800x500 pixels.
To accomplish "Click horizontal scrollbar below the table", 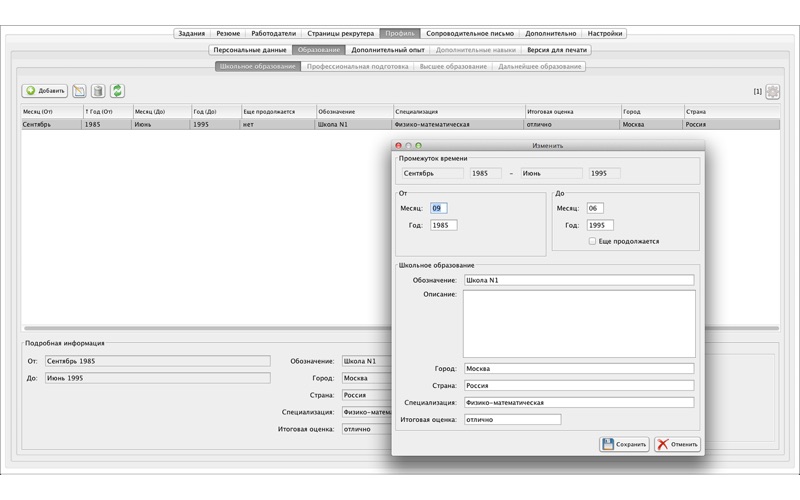I will pyautogui.click(x=208, y=328).
